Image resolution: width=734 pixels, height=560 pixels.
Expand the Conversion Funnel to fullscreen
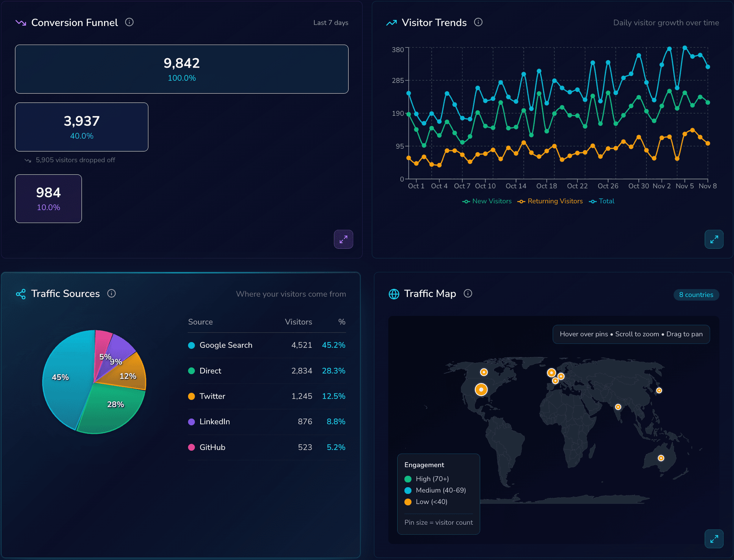(343, 239)
